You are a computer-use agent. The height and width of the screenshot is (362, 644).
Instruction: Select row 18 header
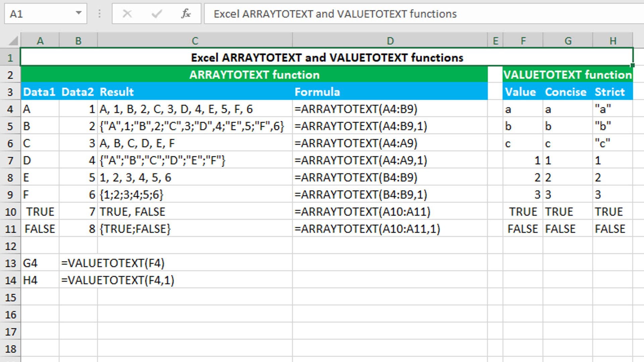tap(10, 349)
